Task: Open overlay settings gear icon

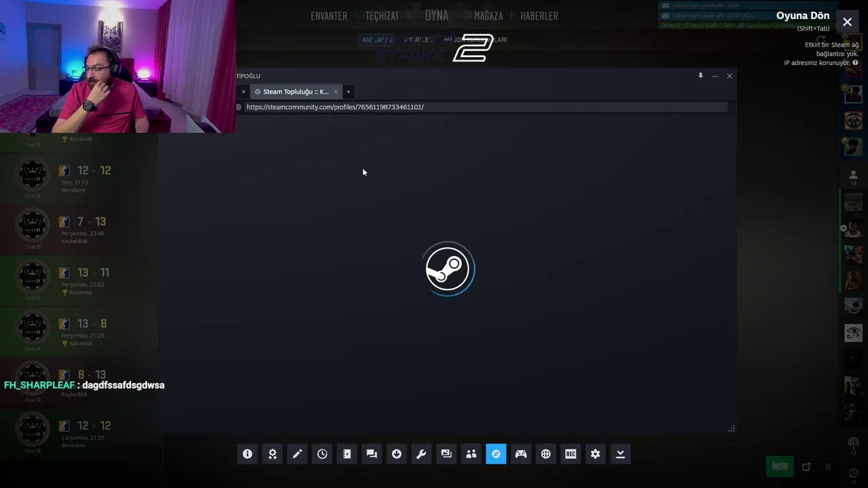Action: pyautogui.click(x=595, y=454)
